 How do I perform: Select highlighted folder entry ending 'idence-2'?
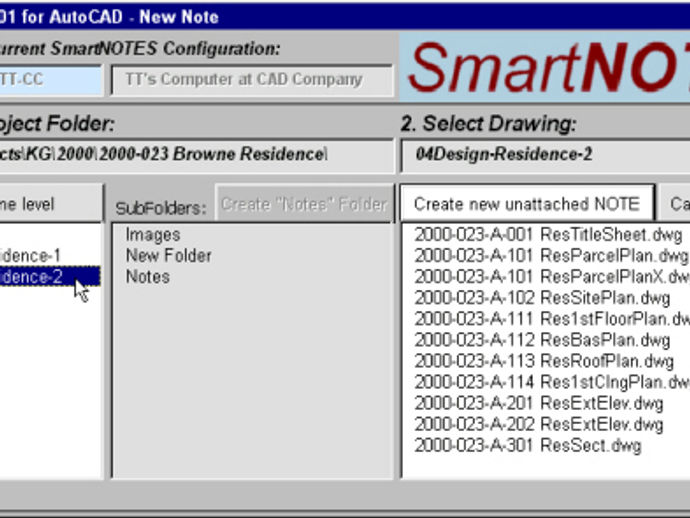click(x=50, y=277)
